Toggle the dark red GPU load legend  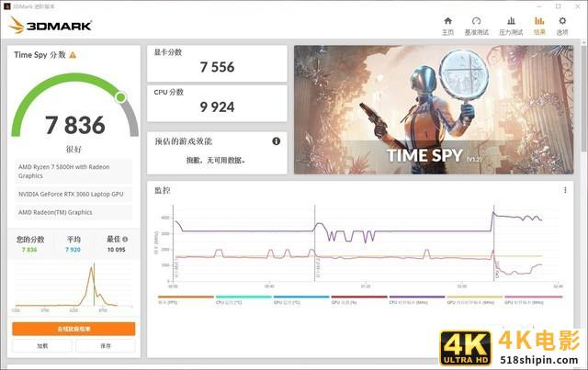point(359,299)
